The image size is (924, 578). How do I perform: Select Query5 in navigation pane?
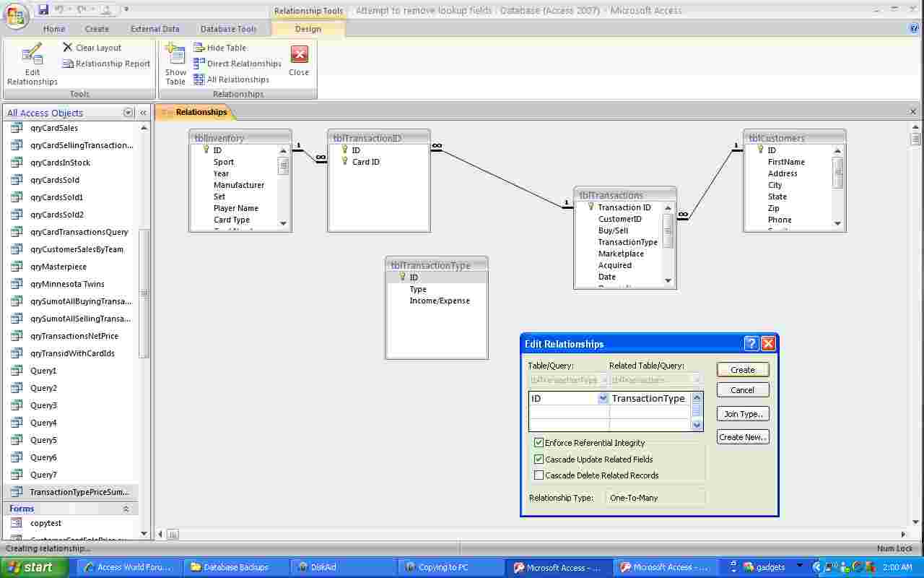43,440
